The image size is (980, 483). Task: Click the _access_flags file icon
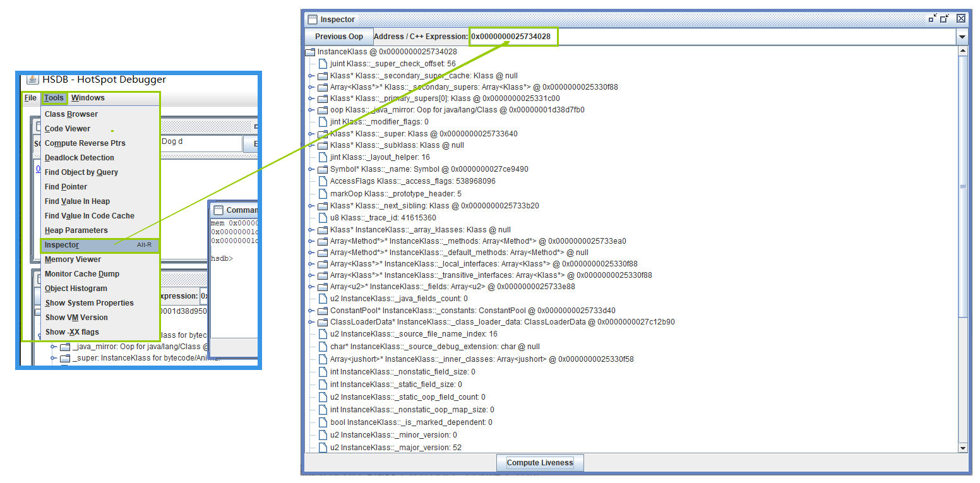323,181
